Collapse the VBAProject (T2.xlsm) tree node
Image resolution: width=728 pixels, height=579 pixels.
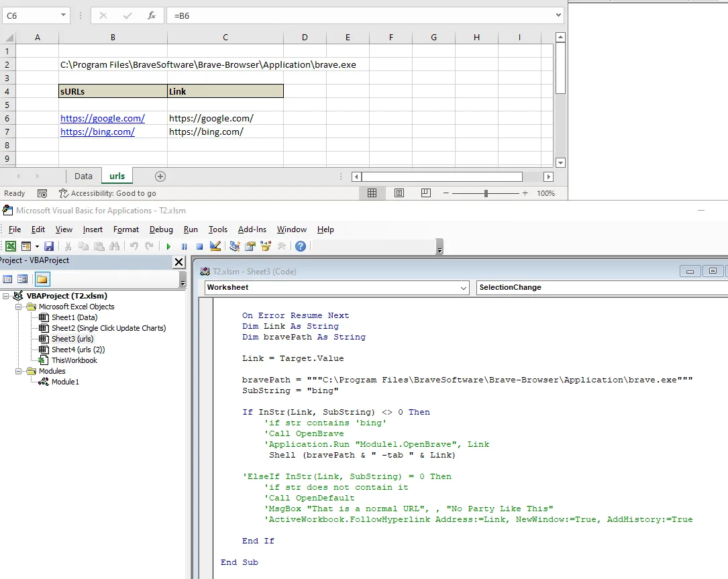click(6, 296)
